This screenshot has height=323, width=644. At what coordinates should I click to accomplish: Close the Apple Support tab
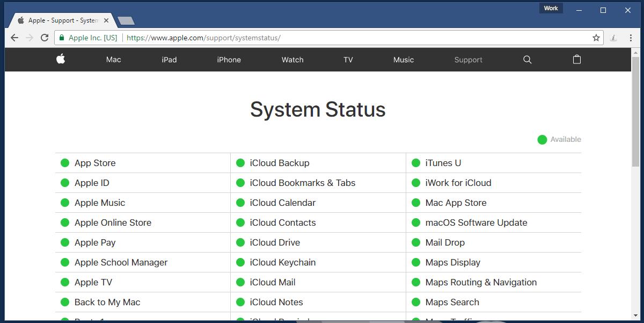click(106, 20)
